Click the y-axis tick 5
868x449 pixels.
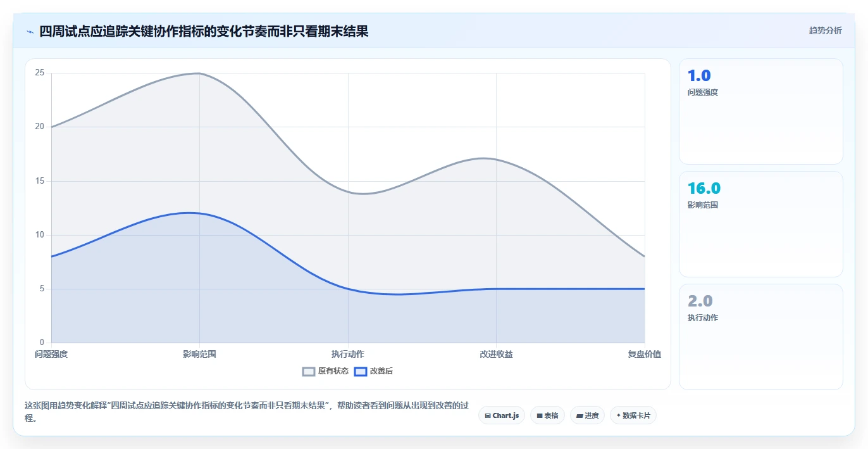click(42, 289)
